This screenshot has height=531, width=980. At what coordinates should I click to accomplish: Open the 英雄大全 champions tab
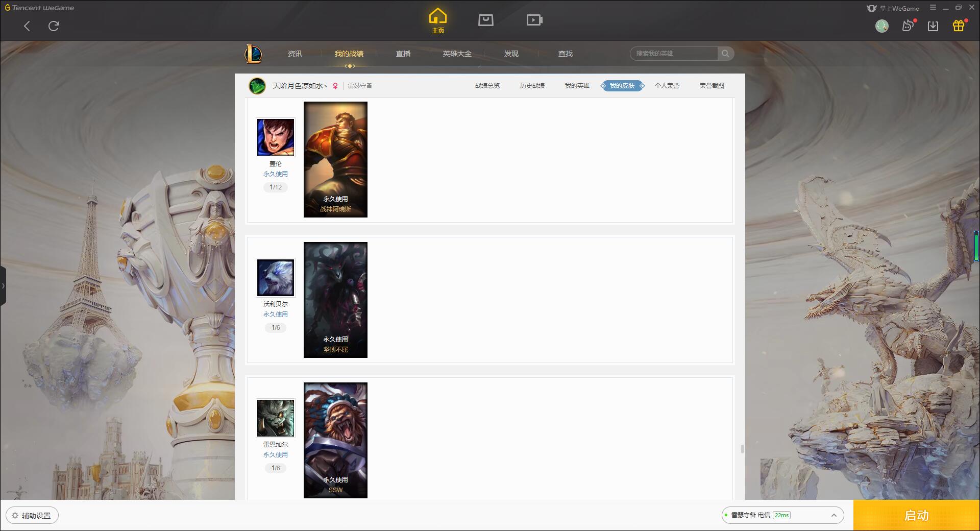[x=457, y=54]
